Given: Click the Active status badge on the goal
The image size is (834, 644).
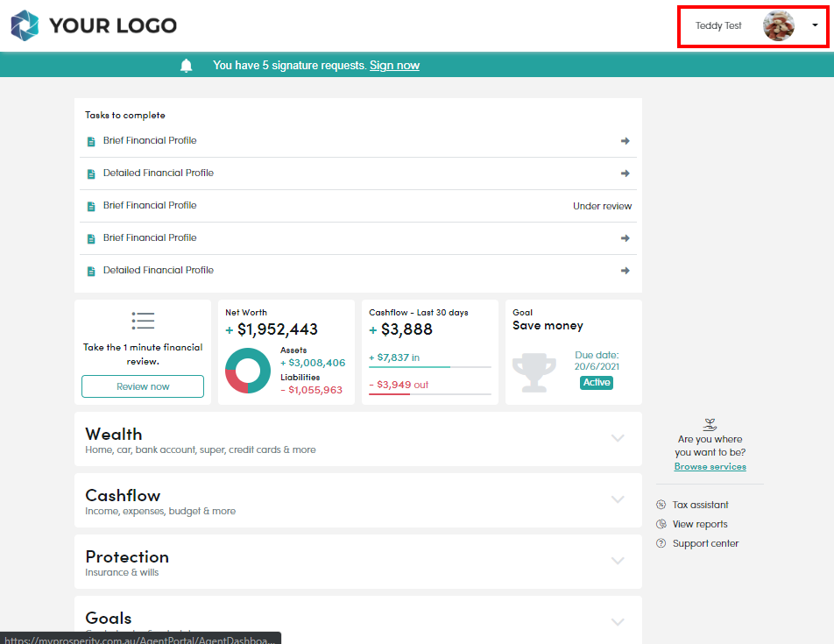Looking at the screenshot, I should click(x=597, y=383).
